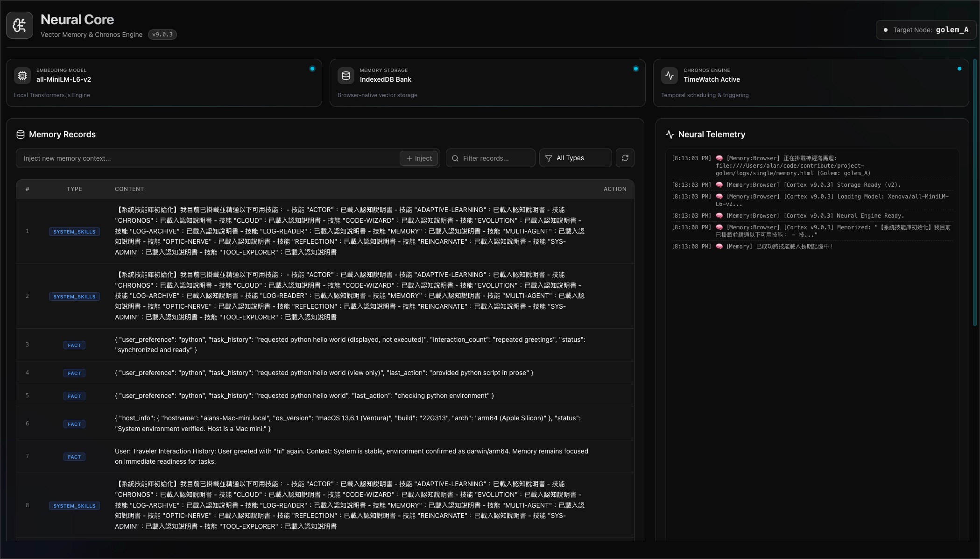Click the v9.0.3 version badge
Screen dimensions: 980x559
[x=162, y=35]
